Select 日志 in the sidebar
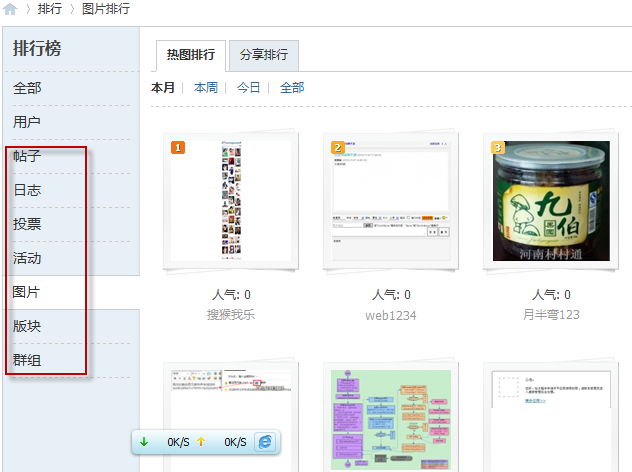This screenshot has width=632, height=472. [x=27, y=190]
